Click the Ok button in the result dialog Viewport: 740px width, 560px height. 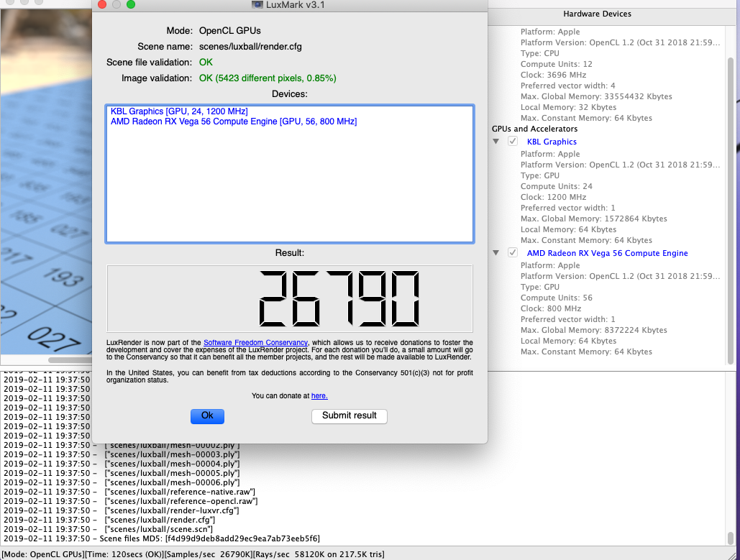207,416
